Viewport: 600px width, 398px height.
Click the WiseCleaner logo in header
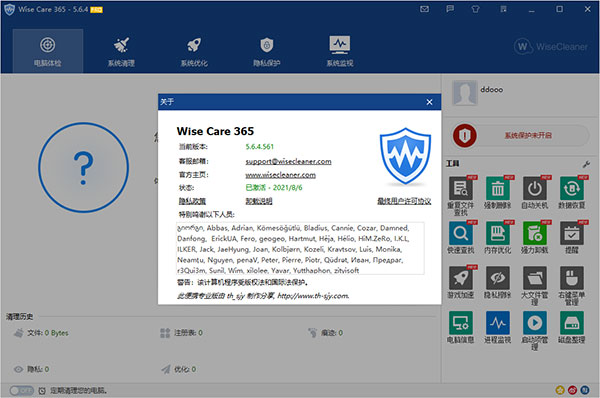550,47
